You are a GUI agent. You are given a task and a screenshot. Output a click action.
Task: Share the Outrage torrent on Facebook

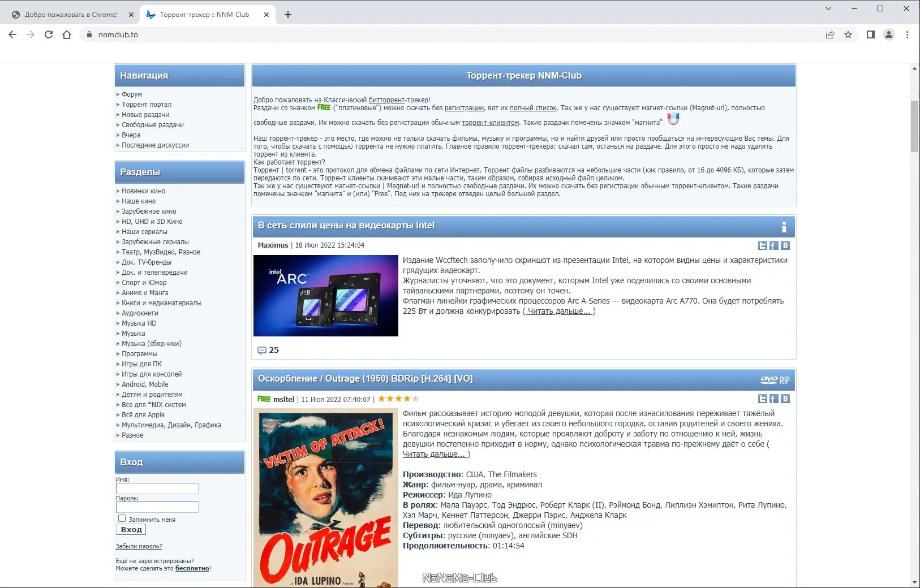pos(773,399)
